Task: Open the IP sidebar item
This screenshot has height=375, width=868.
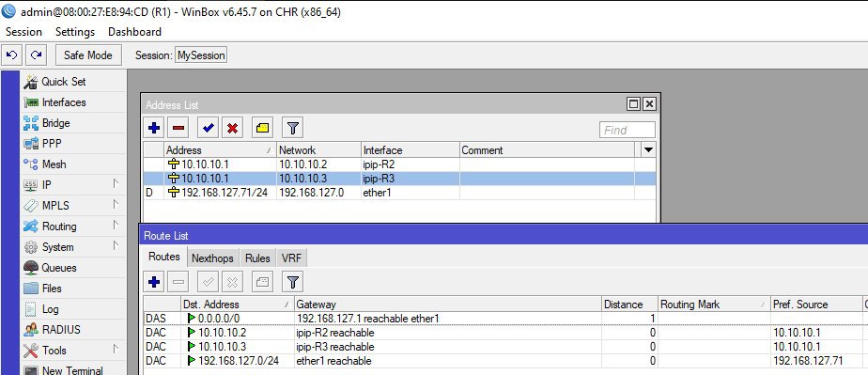Action: pyautogui.click(x=73, y=185)
